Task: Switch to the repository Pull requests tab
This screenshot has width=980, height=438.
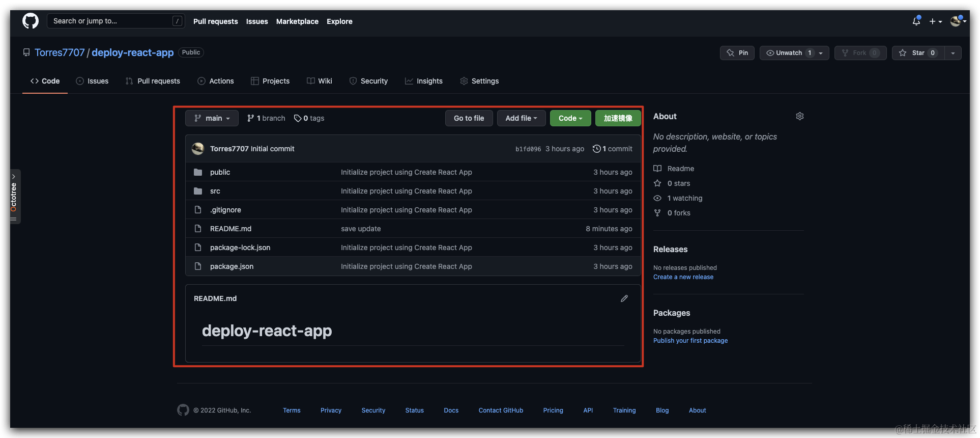Action: point(153,81)
